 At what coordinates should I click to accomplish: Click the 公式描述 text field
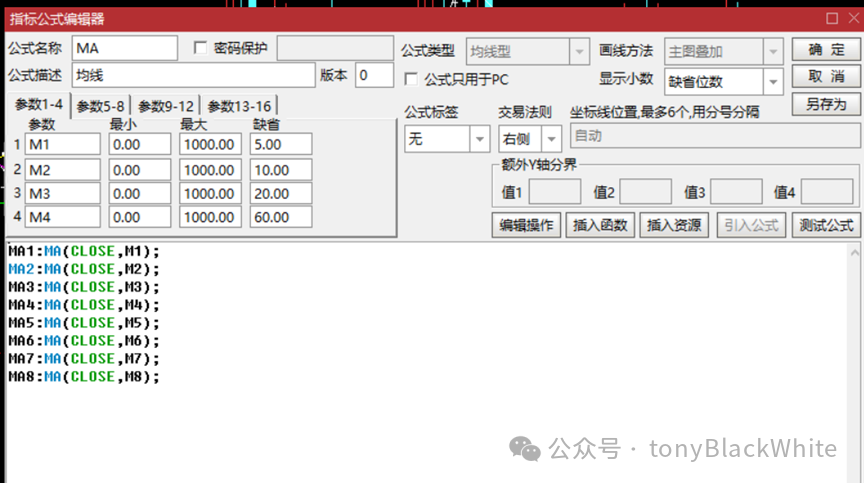[193, 75]
